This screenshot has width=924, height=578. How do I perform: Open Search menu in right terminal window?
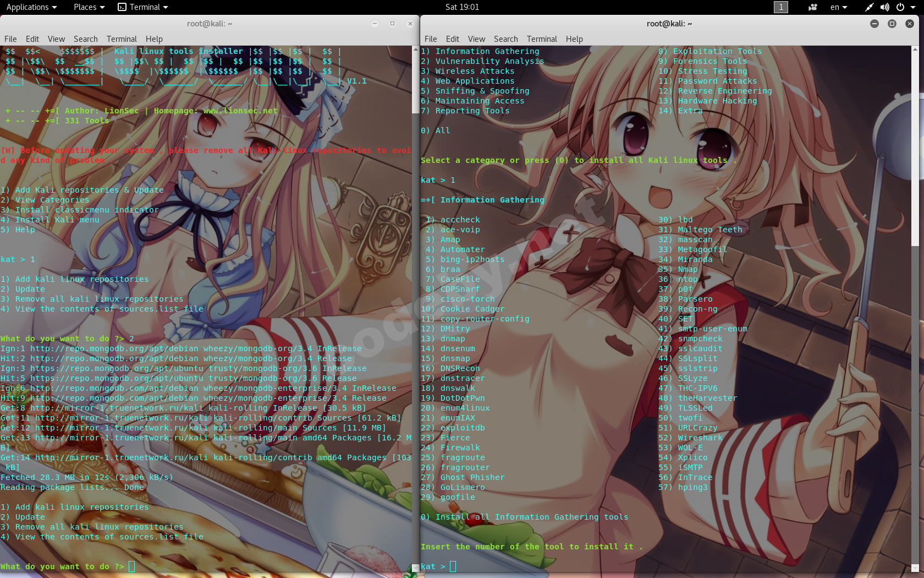[506, 39]
